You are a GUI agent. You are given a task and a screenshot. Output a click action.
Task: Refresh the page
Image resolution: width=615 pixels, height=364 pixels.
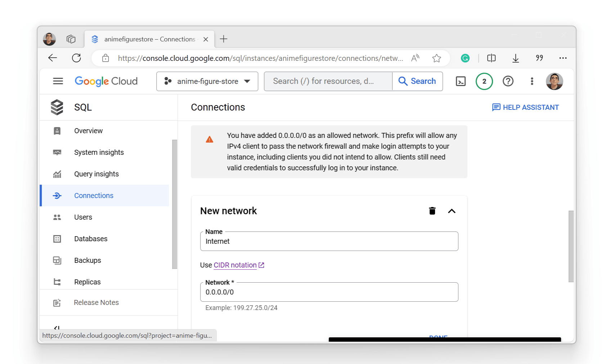pyautogui.click(x=76, y=58)
